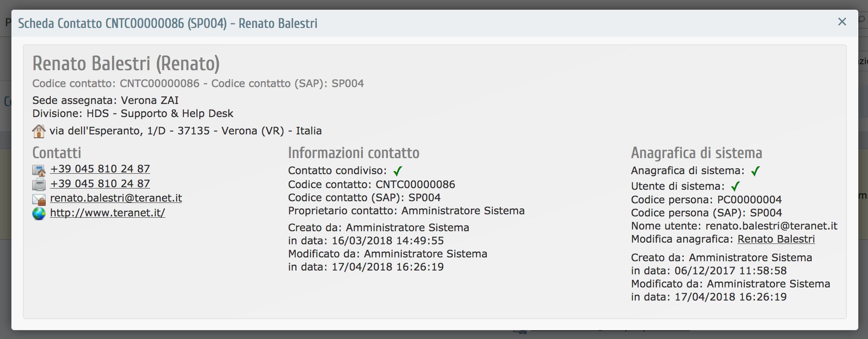The image size is (868, 339).
Task: Click the office phone icon
Action: [x=39, y=170]
